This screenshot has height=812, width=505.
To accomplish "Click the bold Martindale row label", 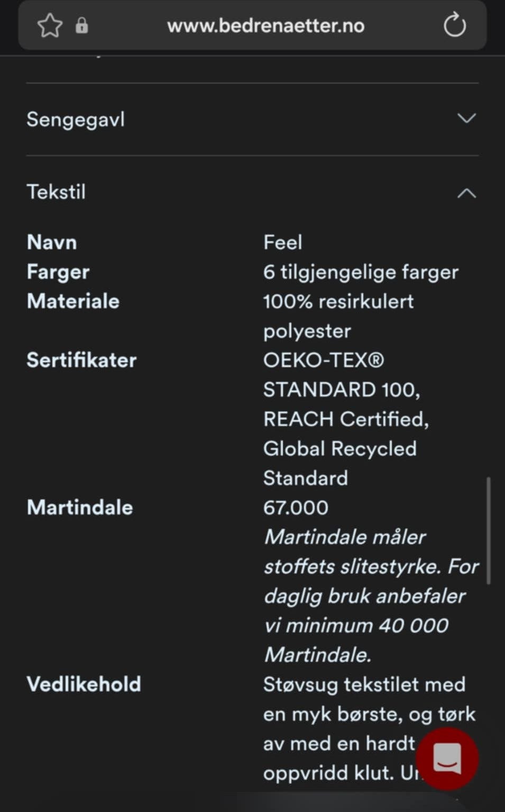I will 80,508.
